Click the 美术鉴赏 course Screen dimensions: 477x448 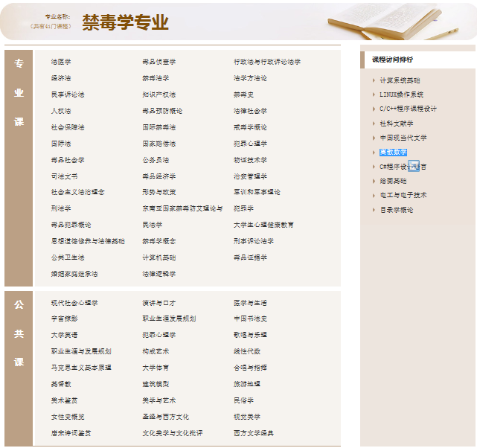64,400
